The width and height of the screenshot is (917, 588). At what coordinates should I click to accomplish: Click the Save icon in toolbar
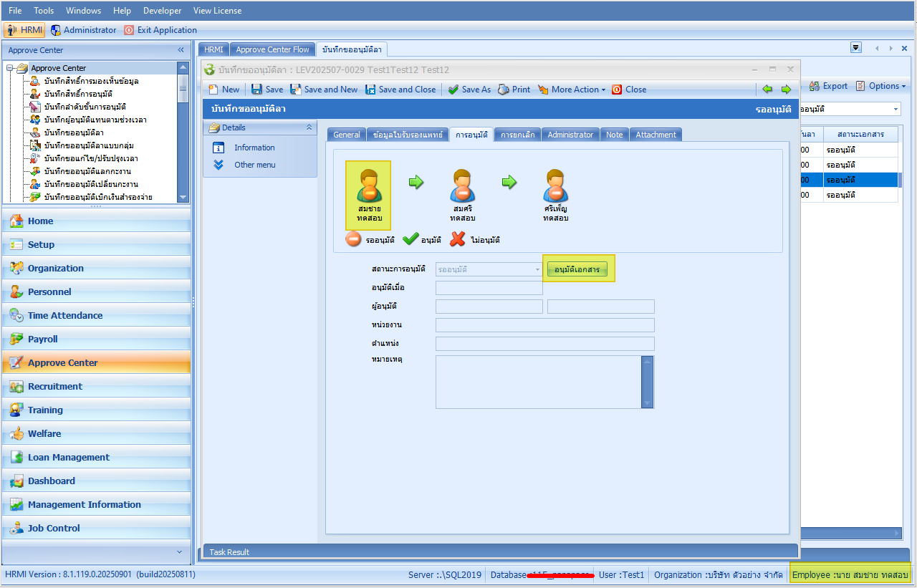[x=256, y=90]
